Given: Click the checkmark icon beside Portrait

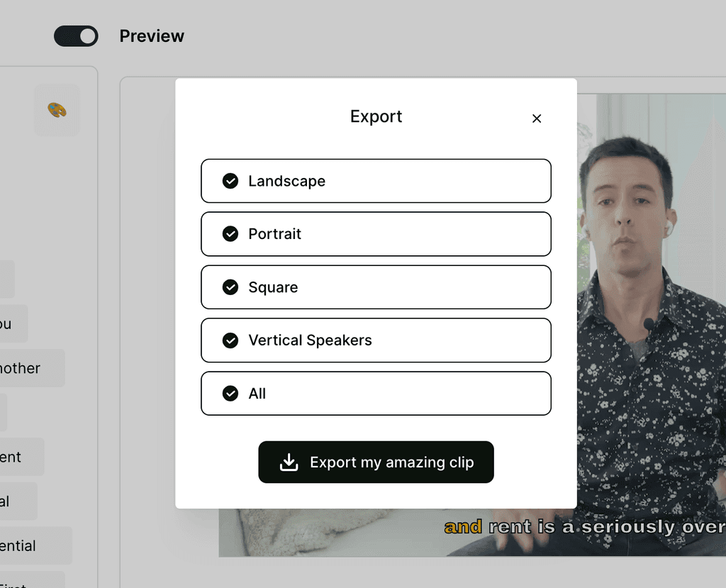Looking at the screenshot, I should pos(230,234).
